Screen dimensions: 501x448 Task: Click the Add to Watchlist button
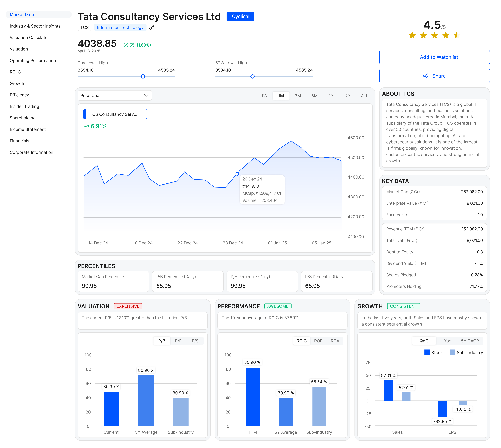(x=434, y=57)
